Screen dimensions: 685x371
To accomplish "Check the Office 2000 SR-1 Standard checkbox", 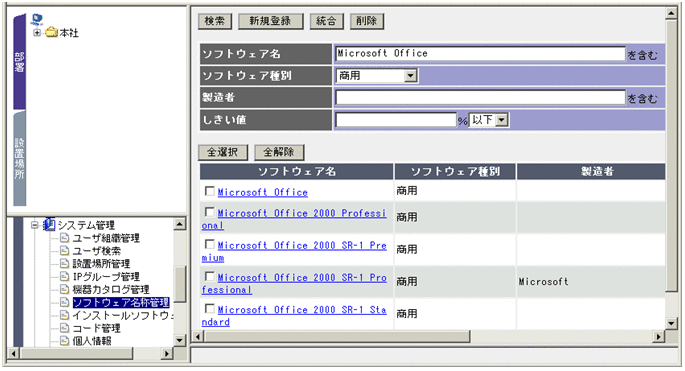I will tap(210, 309).
